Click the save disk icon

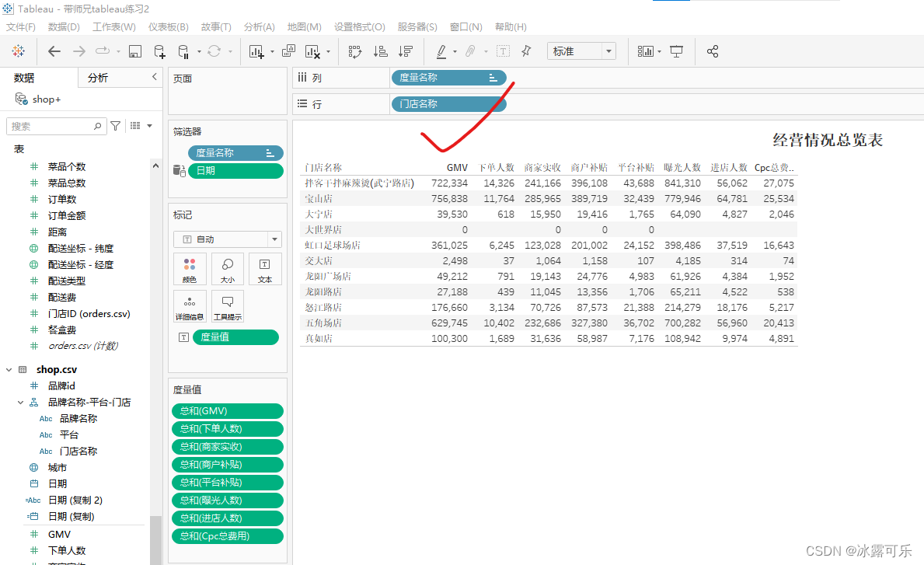135,52
